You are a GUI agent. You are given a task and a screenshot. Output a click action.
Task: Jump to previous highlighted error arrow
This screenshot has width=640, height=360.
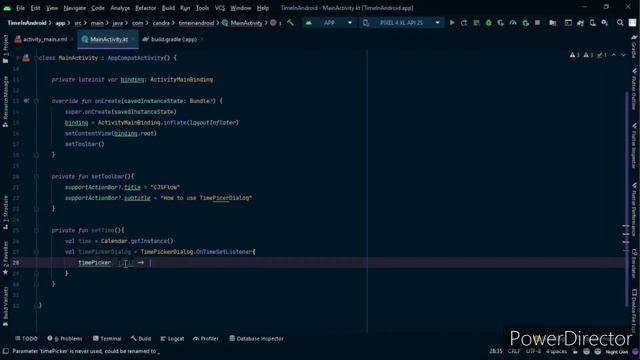coord(613,55)
